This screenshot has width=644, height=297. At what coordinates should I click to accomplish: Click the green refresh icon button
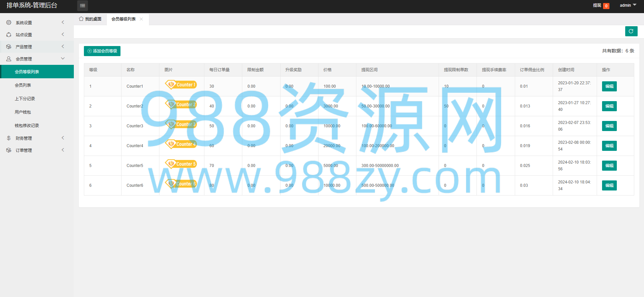coord(631,31)
